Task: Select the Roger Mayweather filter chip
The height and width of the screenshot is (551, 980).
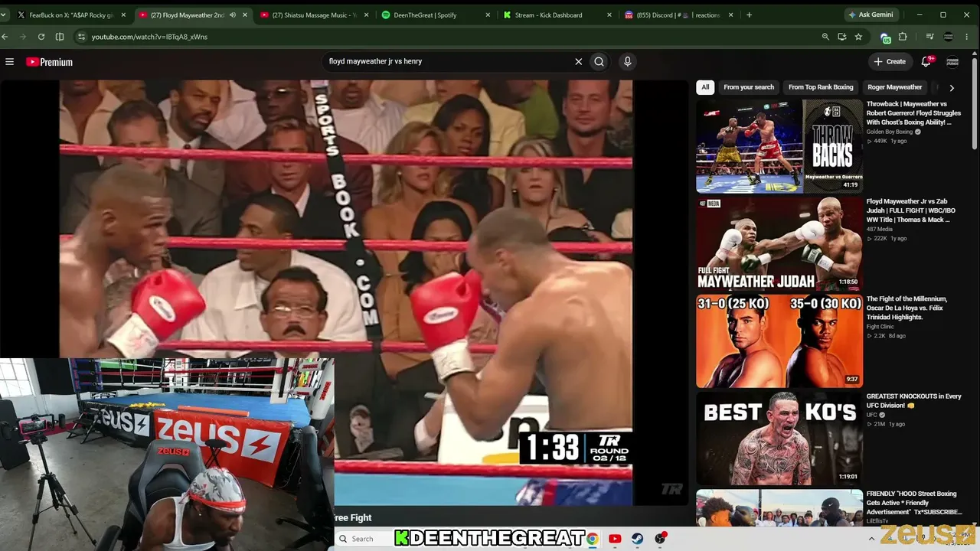Action: 894,87
